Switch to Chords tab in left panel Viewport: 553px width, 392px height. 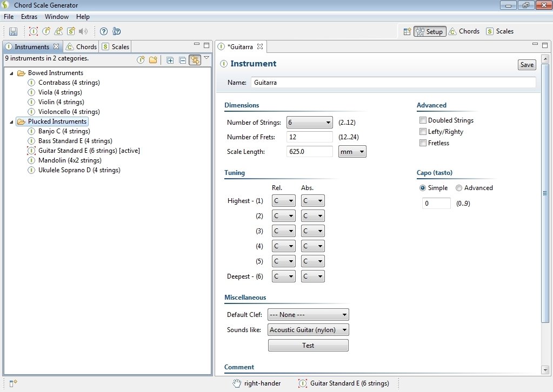82,46
